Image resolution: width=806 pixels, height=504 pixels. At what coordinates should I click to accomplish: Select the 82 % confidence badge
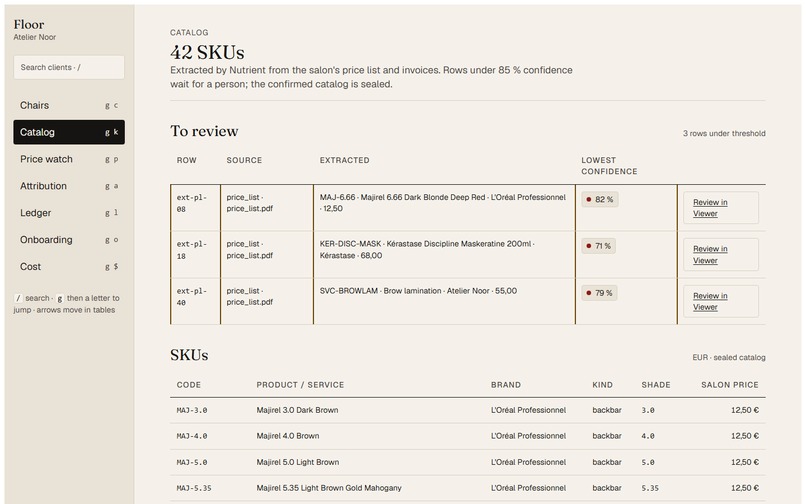(x=599, y=200)
